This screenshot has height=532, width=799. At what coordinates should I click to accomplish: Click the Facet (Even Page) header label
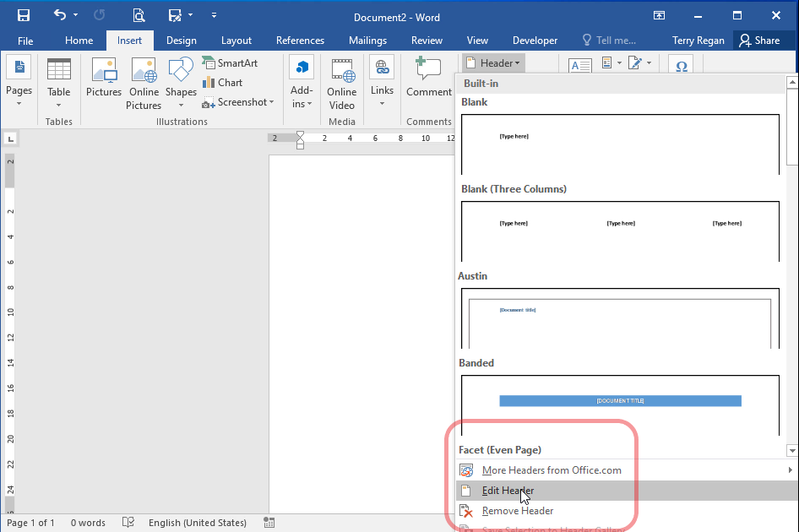[500, 450]
